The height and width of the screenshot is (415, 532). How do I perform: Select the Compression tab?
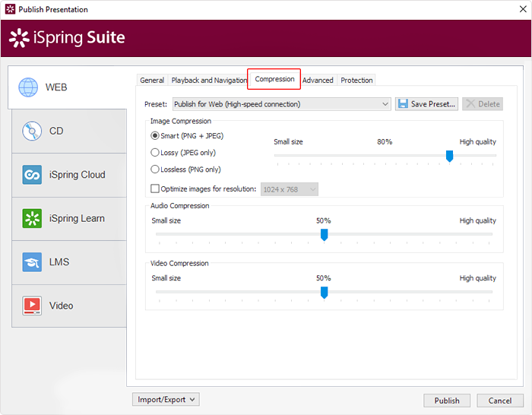coord(274,79)
